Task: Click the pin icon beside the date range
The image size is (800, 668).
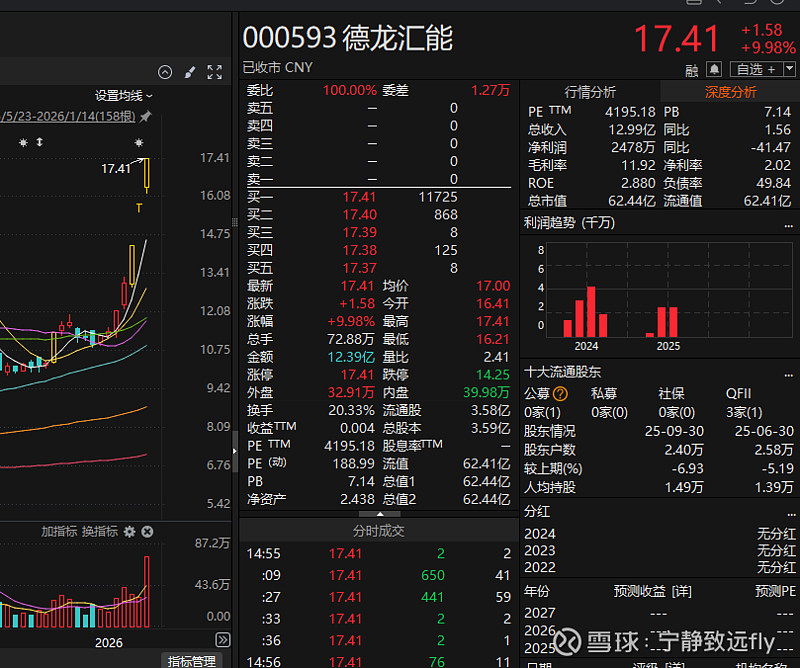Action: click(145, 116)
